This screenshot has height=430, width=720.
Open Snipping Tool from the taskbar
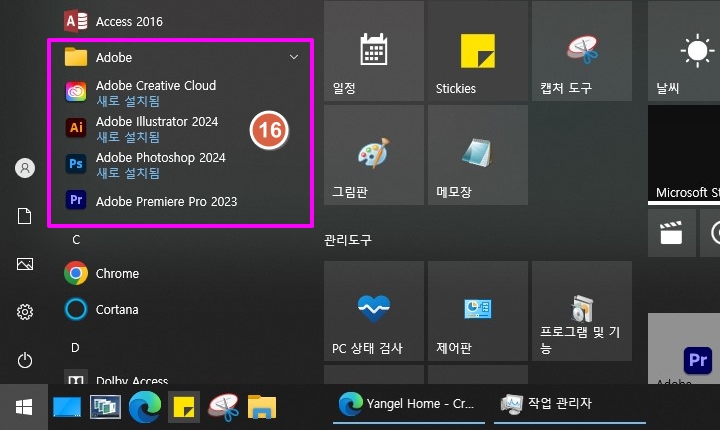224,407
